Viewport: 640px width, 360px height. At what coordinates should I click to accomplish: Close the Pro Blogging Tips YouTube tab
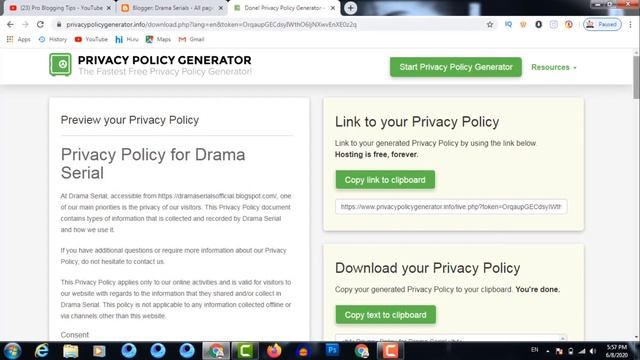(x=109, y=8)
